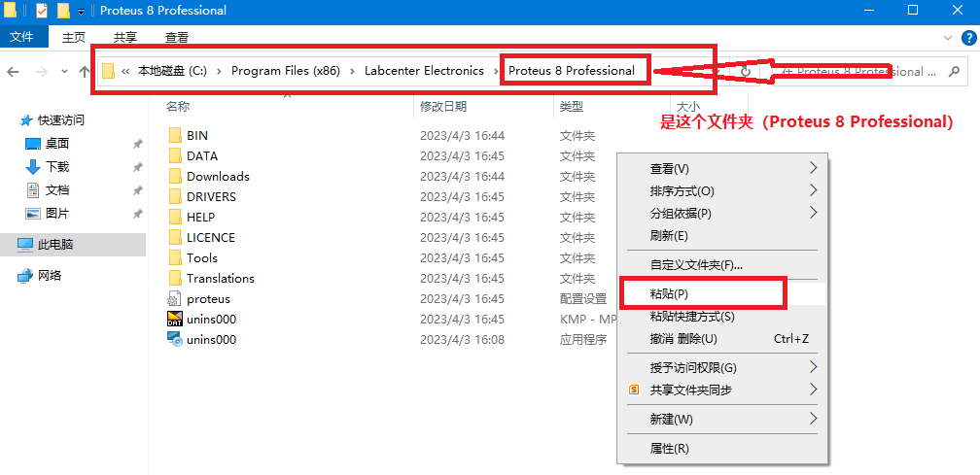The width and height of the screenshot is (980, 475).
Task: Open quick access toolbar customize dropdown
Action: click(x=82, y=12)
